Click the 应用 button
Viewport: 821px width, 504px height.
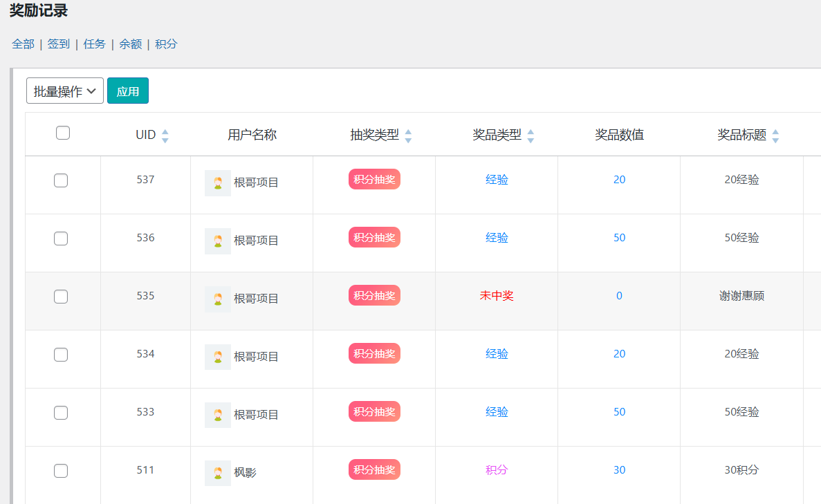pyautogui.click(x=128, y=91)
